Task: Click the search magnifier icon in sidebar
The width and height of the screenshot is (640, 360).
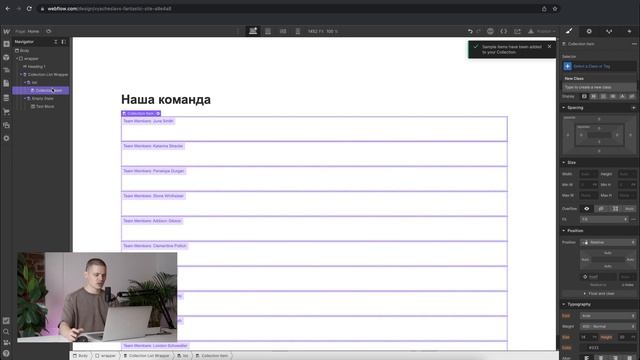Action: coord(6,331)
